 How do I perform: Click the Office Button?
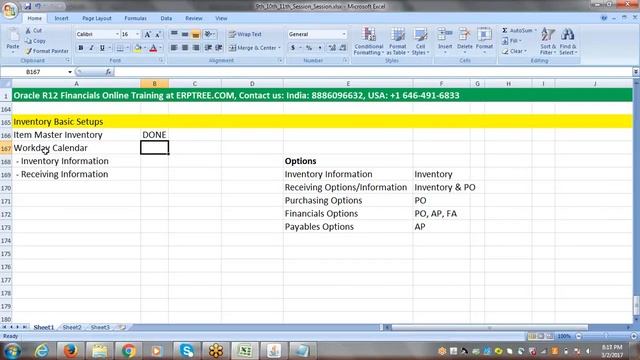click(9, 10)
